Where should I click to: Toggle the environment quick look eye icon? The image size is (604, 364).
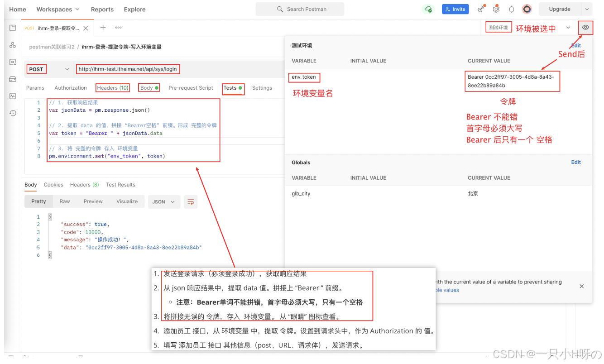point(585,28)
